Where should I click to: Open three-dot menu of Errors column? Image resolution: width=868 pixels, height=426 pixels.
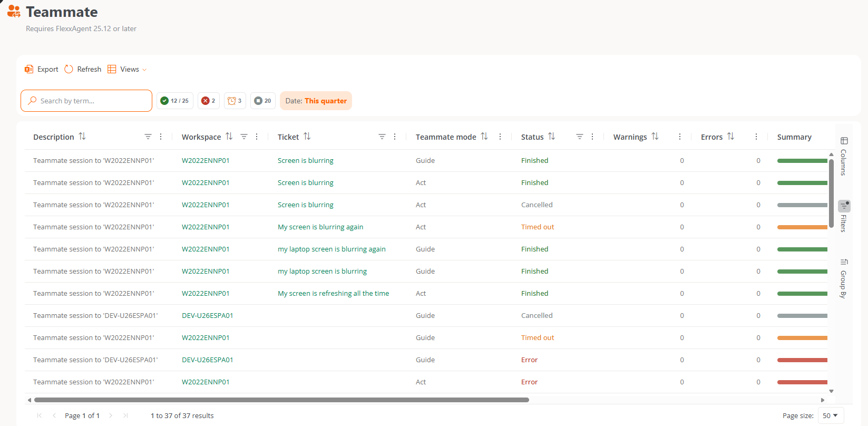point(756,137)
